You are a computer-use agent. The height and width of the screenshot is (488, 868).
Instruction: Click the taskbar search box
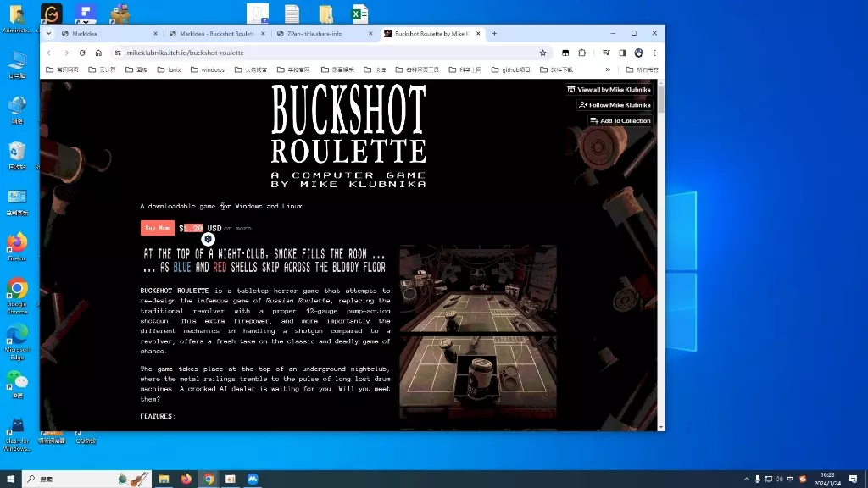[x=86, y=480]
